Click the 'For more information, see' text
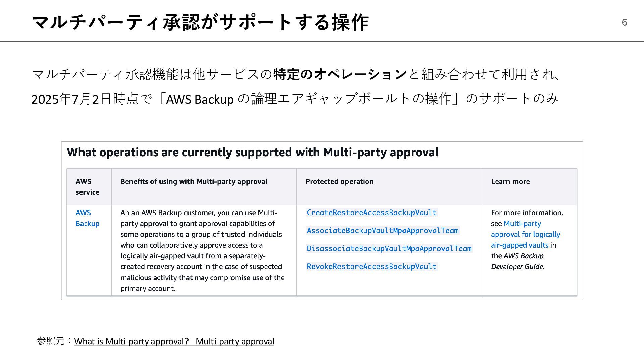Viewport: 644px width, 362px height. (x=527, y=218)
